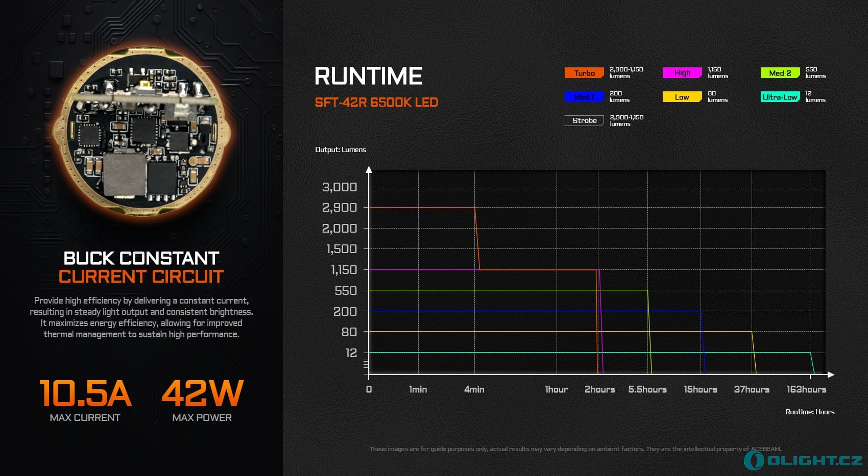Click the 37hours x-axis label
This screenshot has height=476, width=868.
click(752, 389)
